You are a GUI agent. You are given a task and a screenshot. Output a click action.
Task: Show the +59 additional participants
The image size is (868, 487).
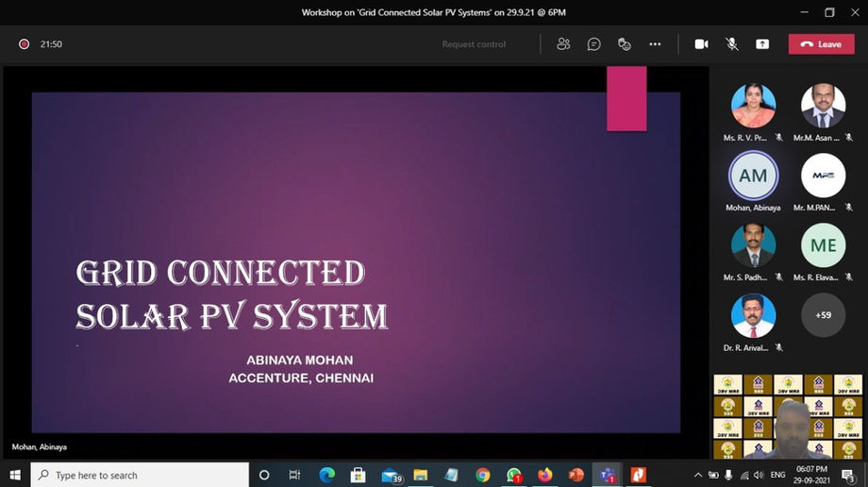[x=823, y=314]
